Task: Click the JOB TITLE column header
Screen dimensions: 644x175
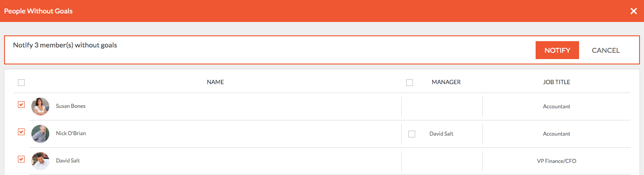Action: [557, 82]
